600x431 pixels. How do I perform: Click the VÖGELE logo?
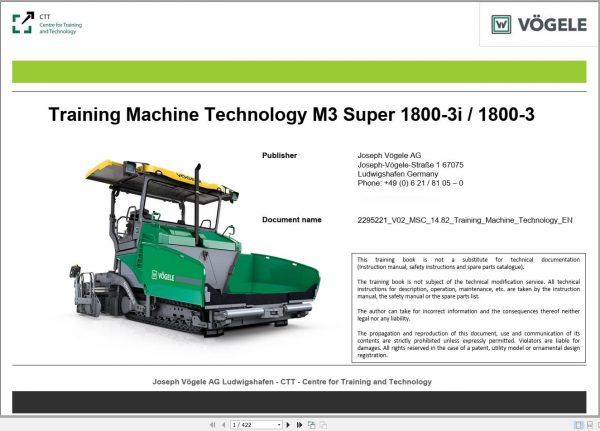tap(539, 25)
